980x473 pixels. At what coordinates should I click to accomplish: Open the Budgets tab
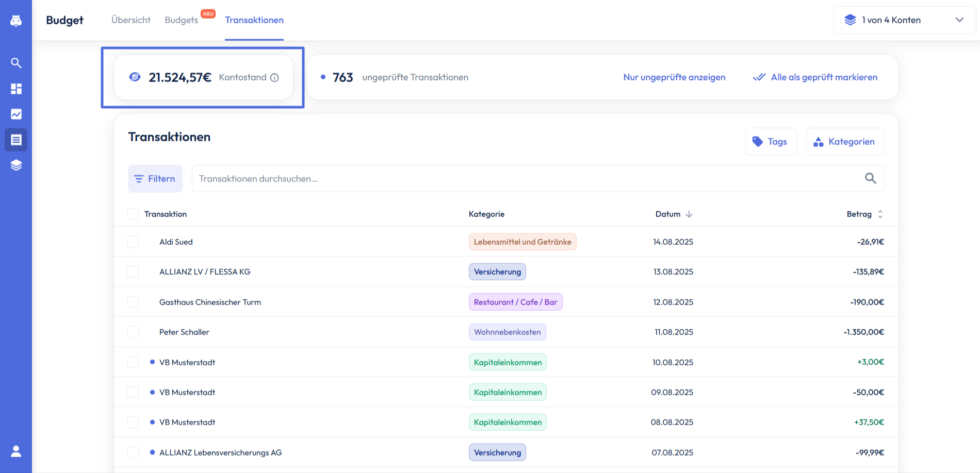(182, 20)
